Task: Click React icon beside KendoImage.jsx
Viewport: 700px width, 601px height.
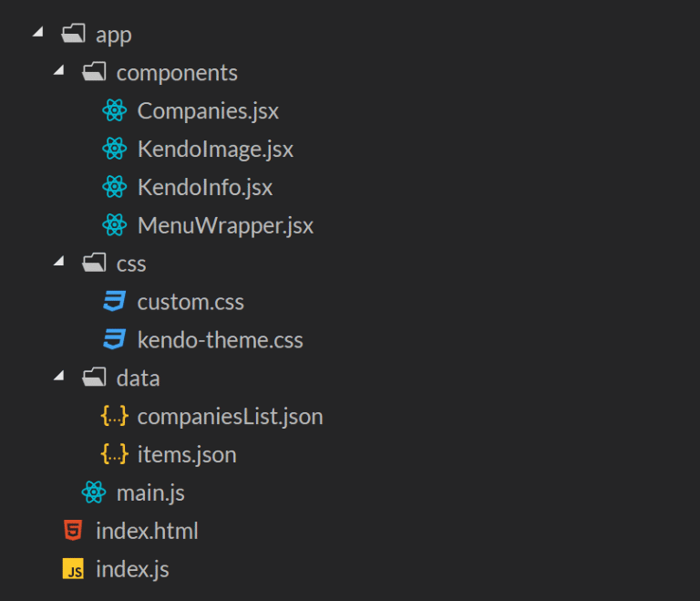Action: pos(115,149)
